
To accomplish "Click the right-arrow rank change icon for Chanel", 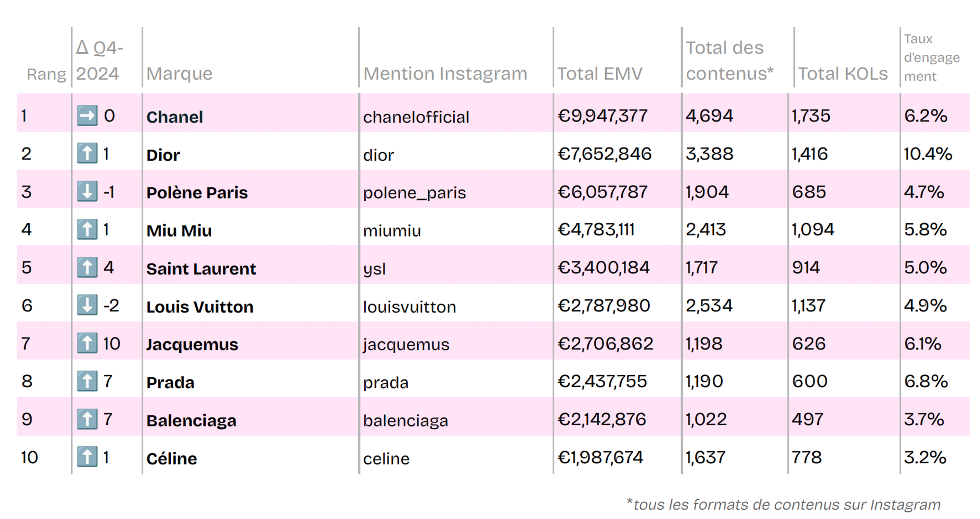I will [x=88, y=116].
